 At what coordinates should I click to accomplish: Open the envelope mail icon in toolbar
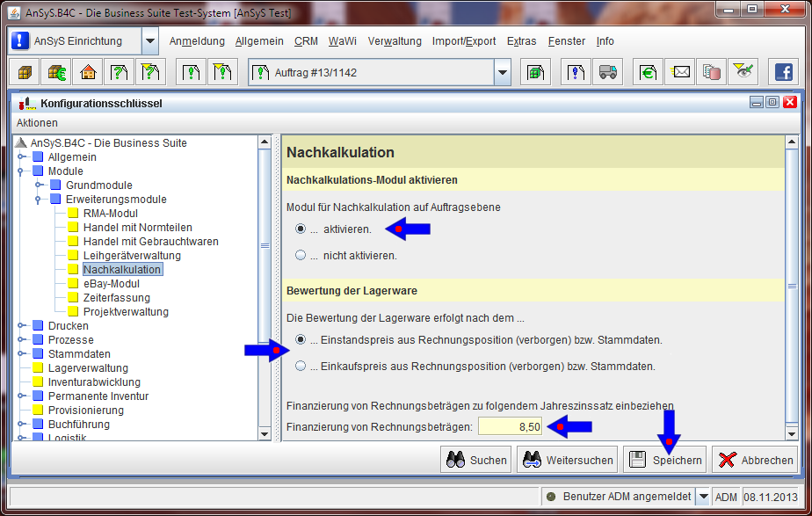tap(681, 72)
